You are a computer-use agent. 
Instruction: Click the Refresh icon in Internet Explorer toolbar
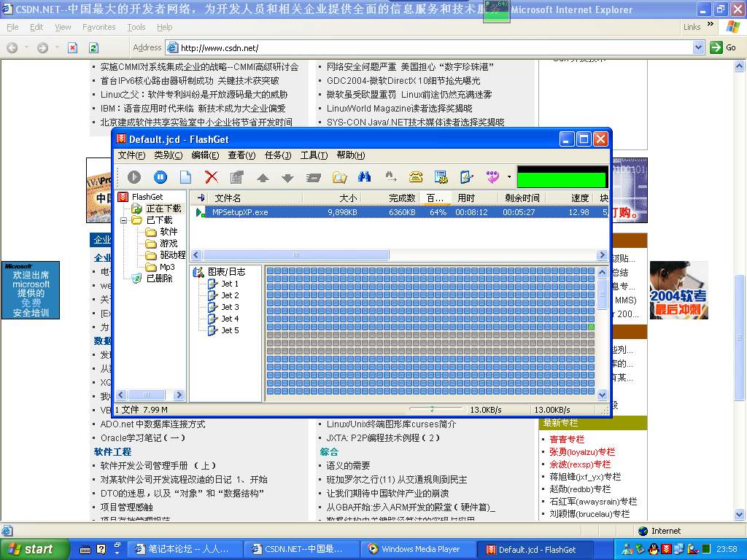(x=93, y=47)
